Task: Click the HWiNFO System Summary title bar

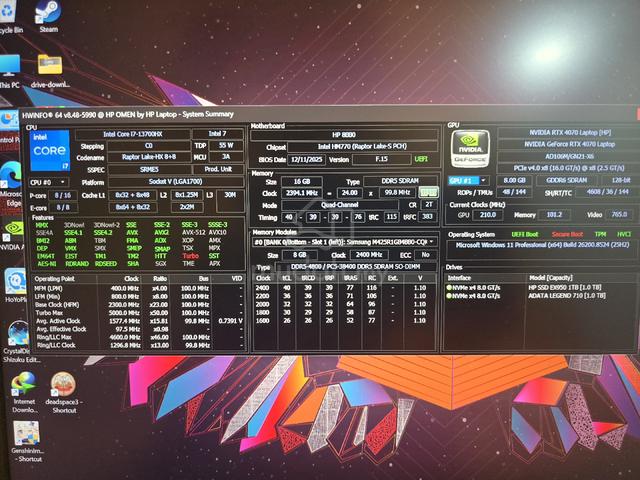Action: 329,115
